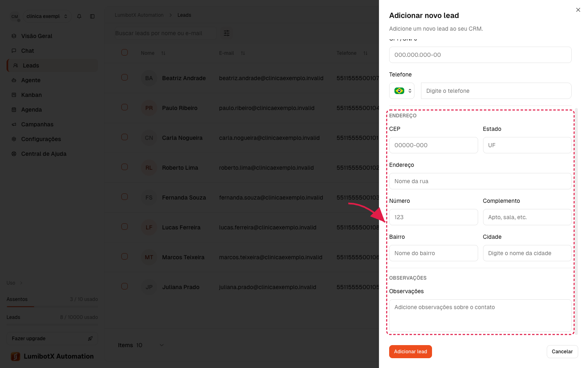Click the Cancelar button

click(562, 352)
